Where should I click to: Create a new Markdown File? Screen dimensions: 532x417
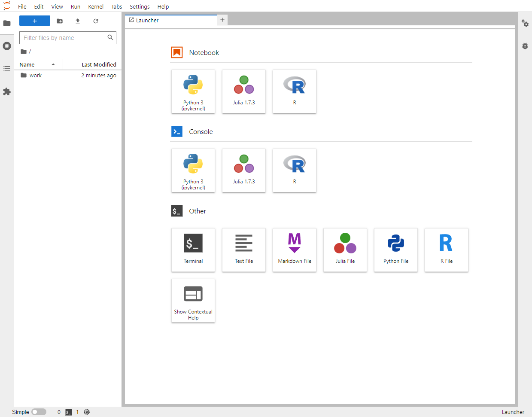point(295,250)
